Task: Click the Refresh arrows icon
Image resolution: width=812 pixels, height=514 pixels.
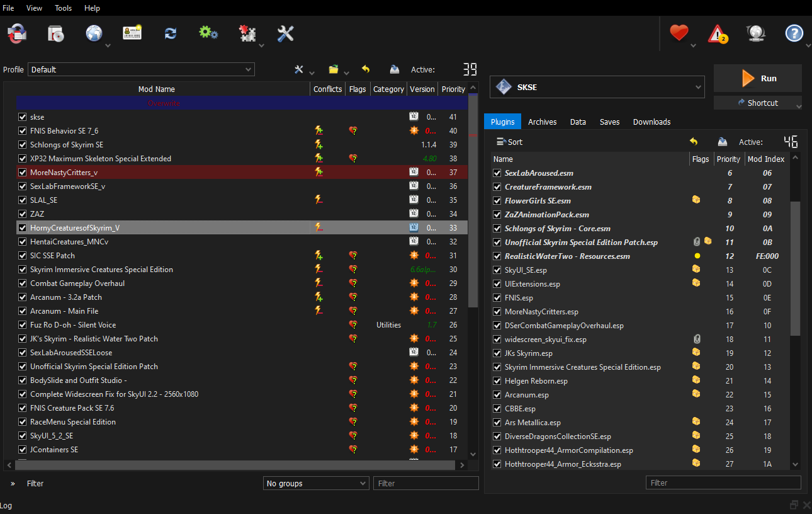Action: coord(171,33)
